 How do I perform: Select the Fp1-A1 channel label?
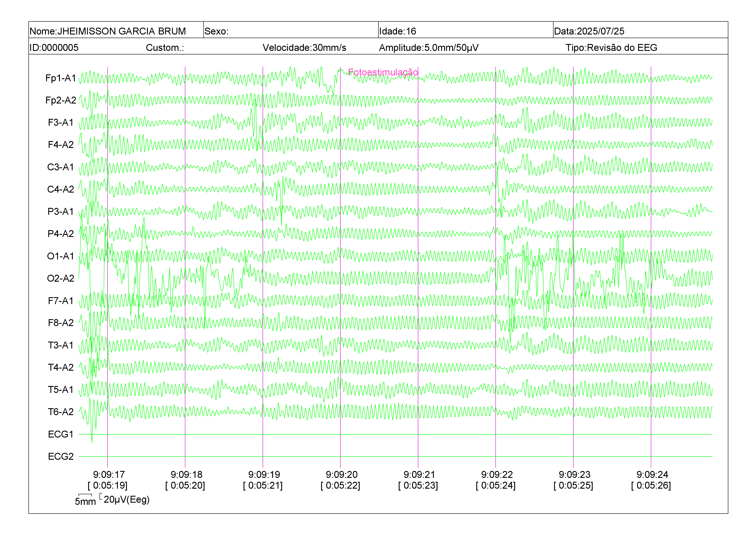click(61, 78)
